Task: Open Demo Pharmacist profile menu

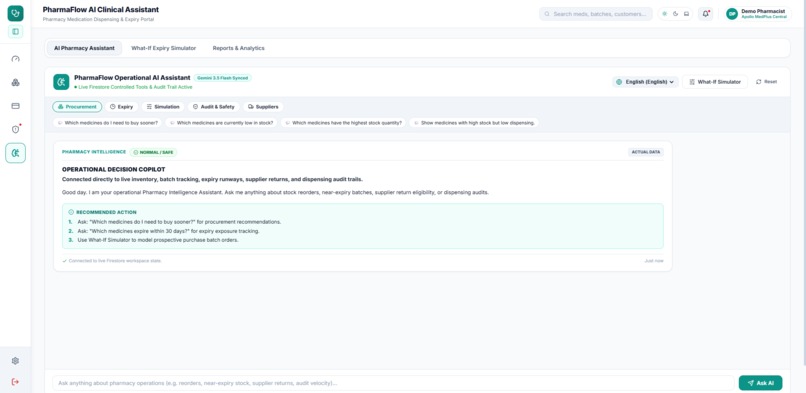Action: (x=758, y=14)
